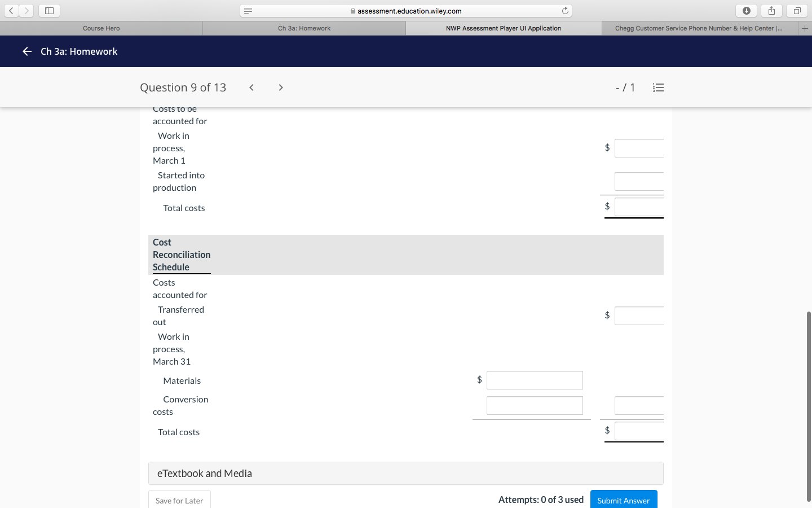This screenshot has height=508, width=812.
Task: Click the Materials dollar input box
Action: click(535, 380)
